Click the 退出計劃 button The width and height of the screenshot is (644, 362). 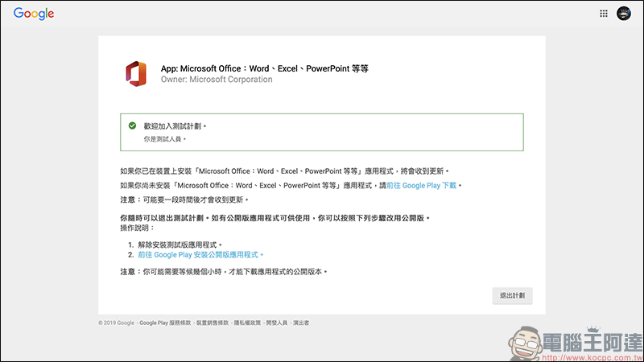click(512, 295)
